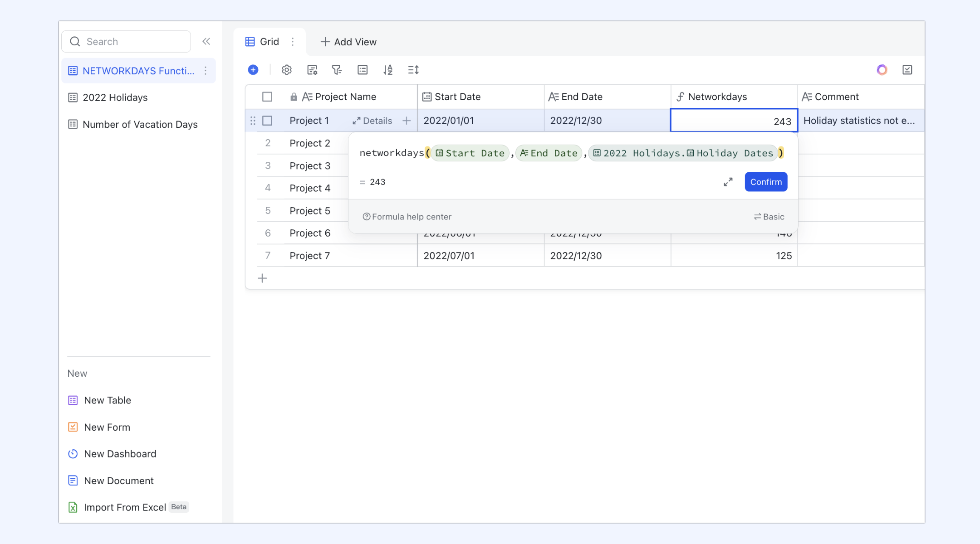The width and height of the screenshot is (980, 544).
Task: Open the filter toolbar icon
Action: [337, 70]
